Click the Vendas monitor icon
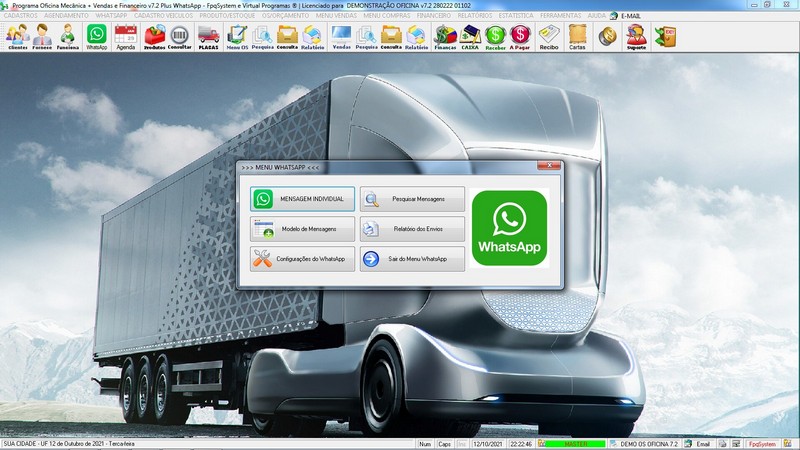 tap(341, 37)
